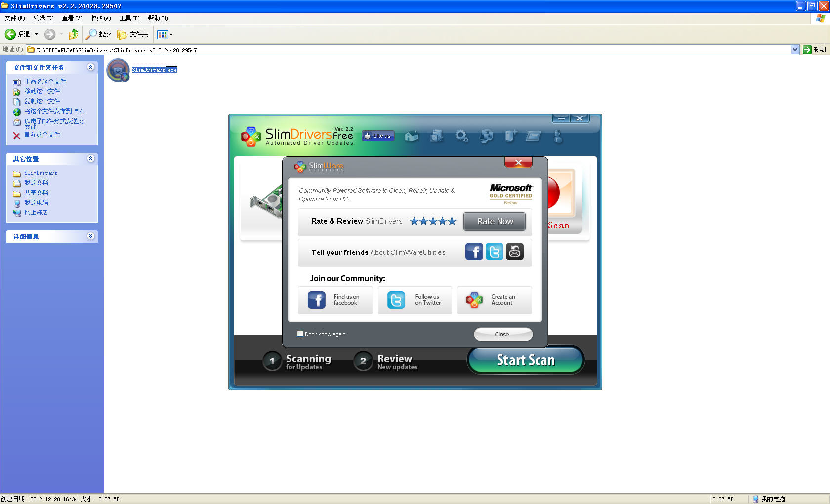This screenshot has width=830, height=504.
Task: Open the 收藏(A) menu
Action: (x=100, y=18)
